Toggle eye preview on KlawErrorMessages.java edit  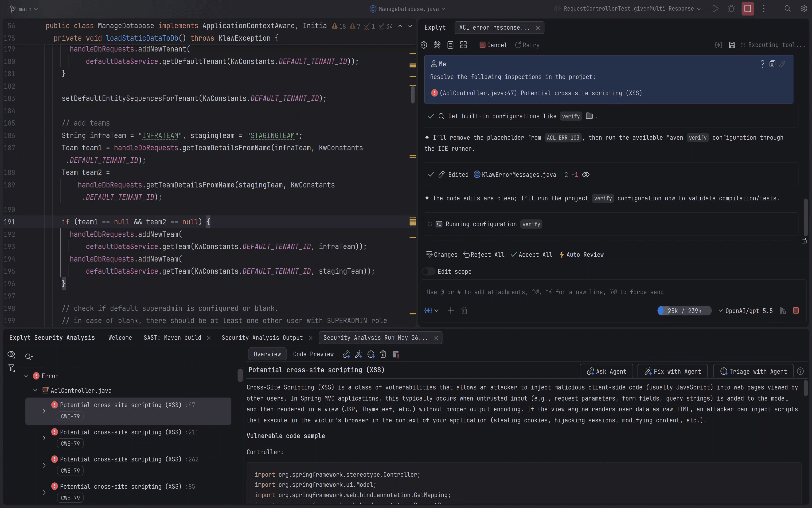(x=586, y=175)
